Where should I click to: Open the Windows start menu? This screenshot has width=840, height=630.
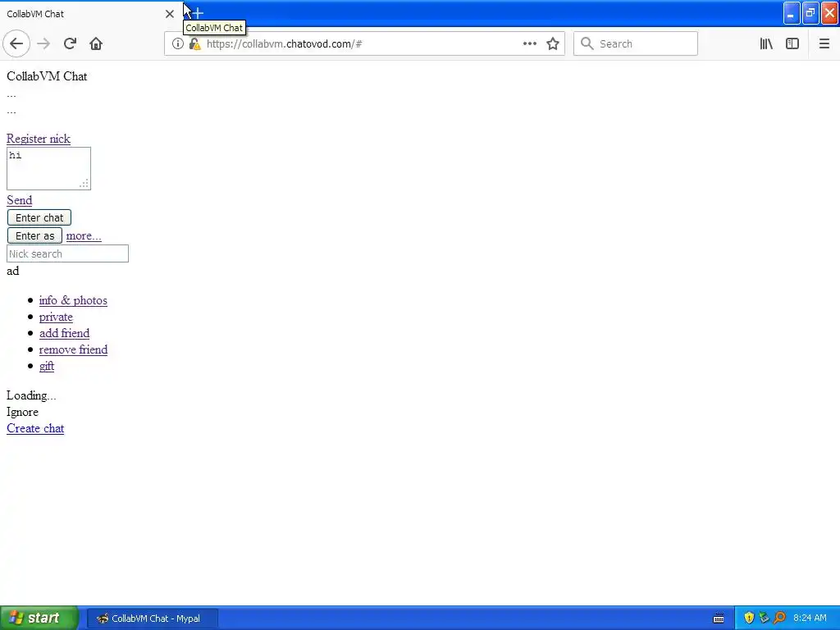click(x=39, y=619)
